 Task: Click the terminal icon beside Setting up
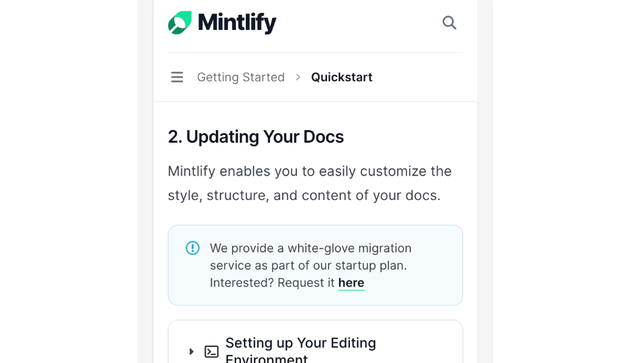pyautogui.click(x=212, y=352)
